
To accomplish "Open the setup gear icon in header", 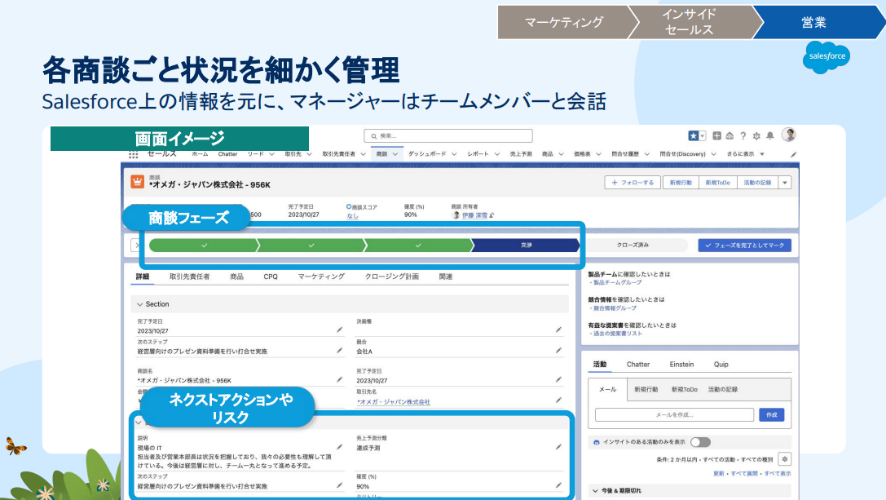I will tap(757, 136).
